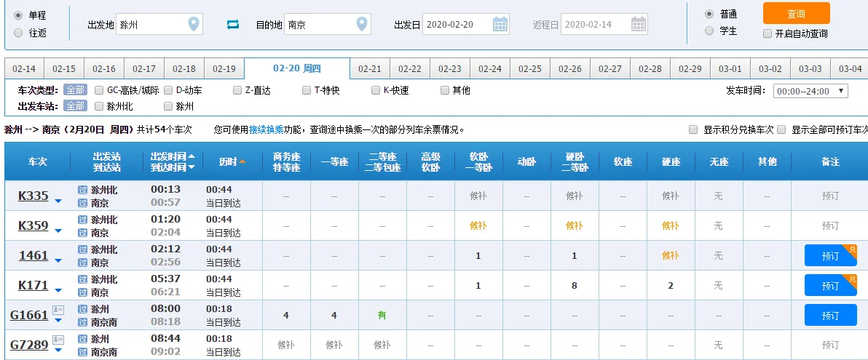Book train G1661 with 预订 button
Viewport: 868px width, 360px height.
pyautogui.click(x=830, y=316)
